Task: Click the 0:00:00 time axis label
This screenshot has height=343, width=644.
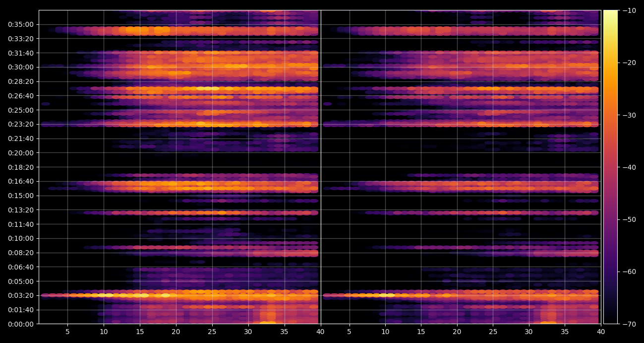Action: [20, 324]
